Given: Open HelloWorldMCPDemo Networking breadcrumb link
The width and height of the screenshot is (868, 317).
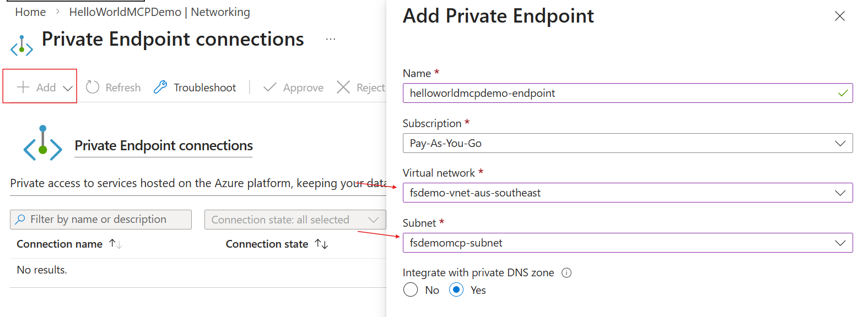Looking at the screenshot, I should (x=159, y=12).
